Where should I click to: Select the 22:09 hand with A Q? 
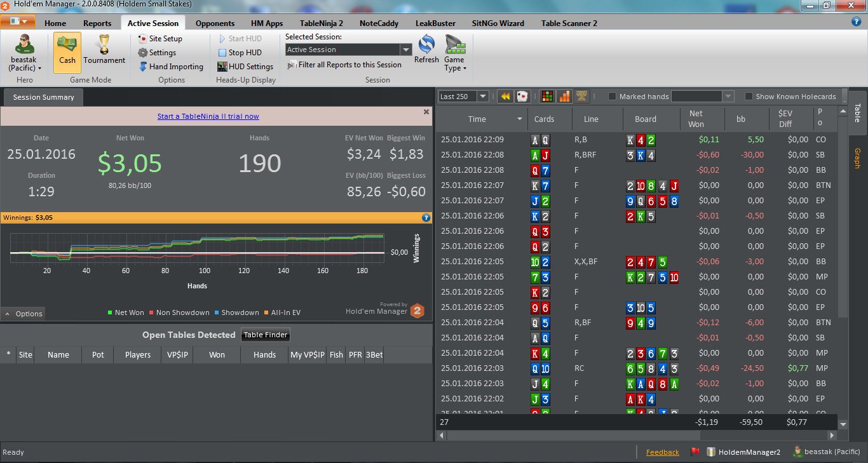click(x=637, y=140)
